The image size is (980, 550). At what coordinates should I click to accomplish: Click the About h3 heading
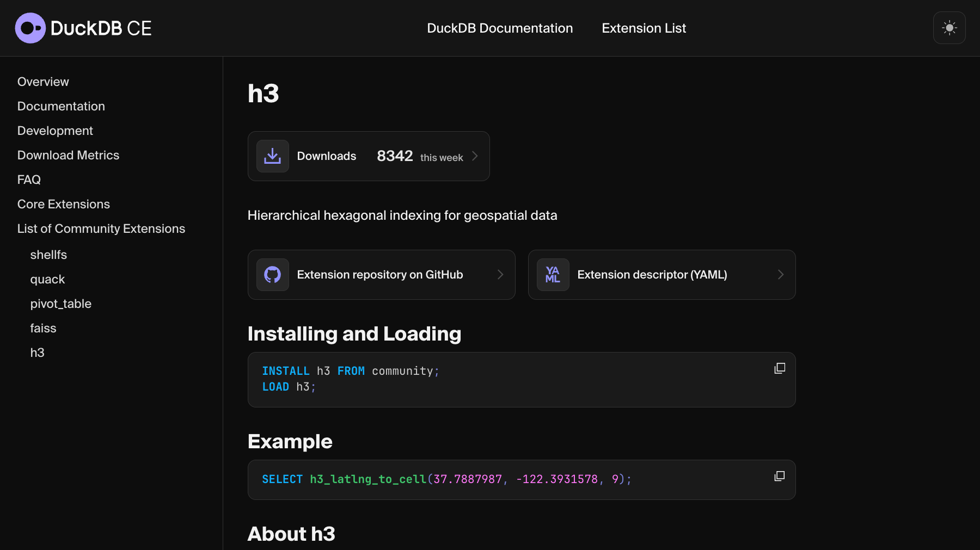point(291,534)
